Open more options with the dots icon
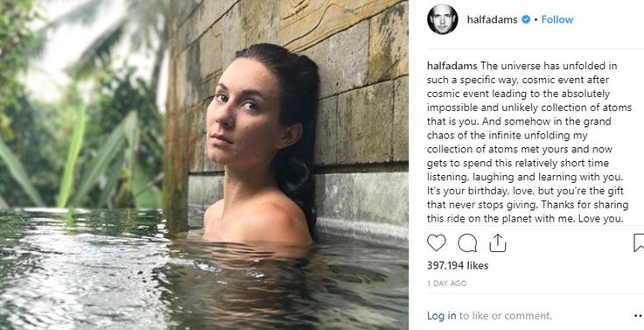Viewport: 644px width, 330px height. tap(638, 316)
